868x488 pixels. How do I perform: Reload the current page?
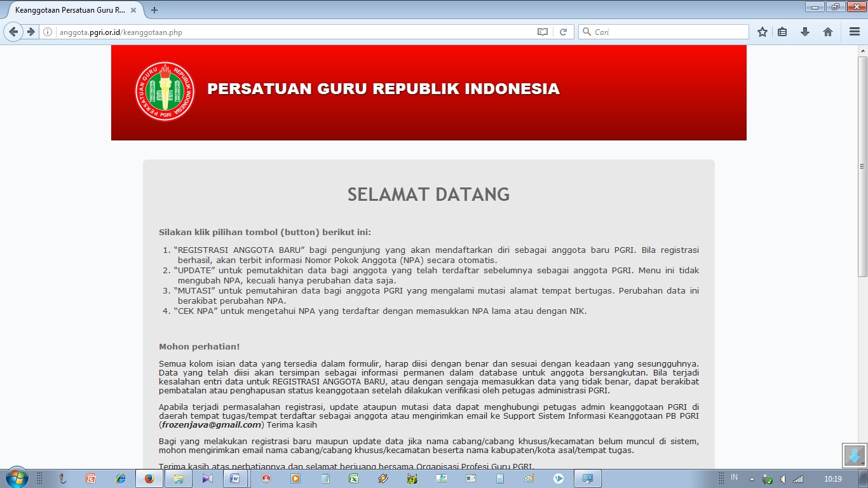pyautogui.click(x=564, y=30)
